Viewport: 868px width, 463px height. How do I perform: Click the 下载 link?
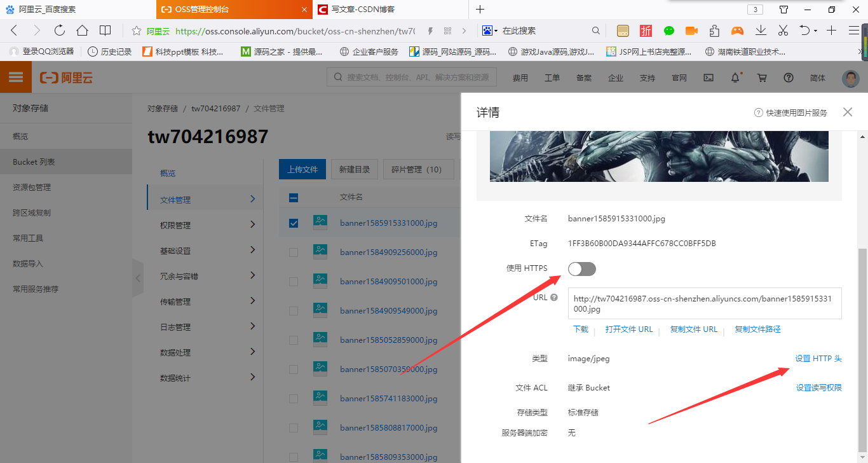click(x=581, y=329)
